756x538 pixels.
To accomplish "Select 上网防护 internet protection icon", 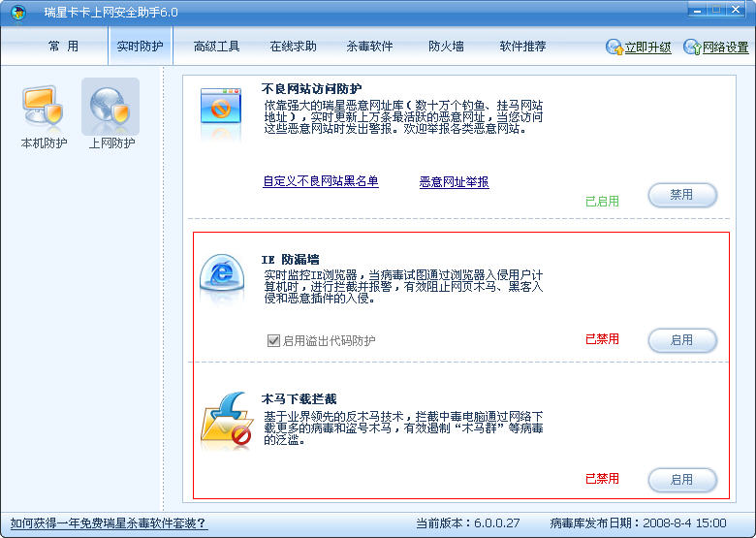I will 110,107.
